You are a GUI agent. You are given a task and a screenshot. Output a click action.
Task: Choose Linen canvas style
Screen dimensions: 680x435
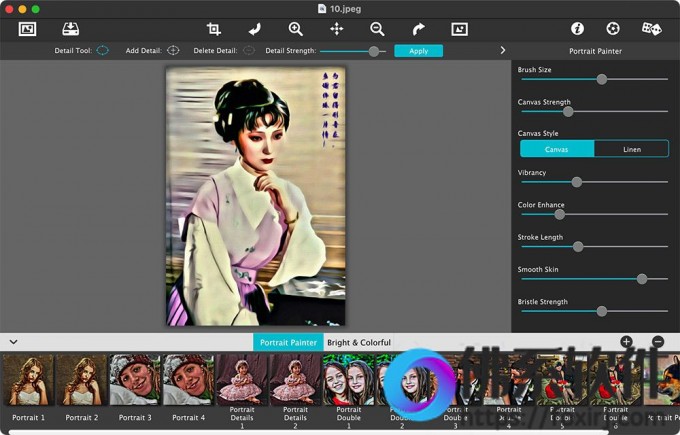coord(631,149)
